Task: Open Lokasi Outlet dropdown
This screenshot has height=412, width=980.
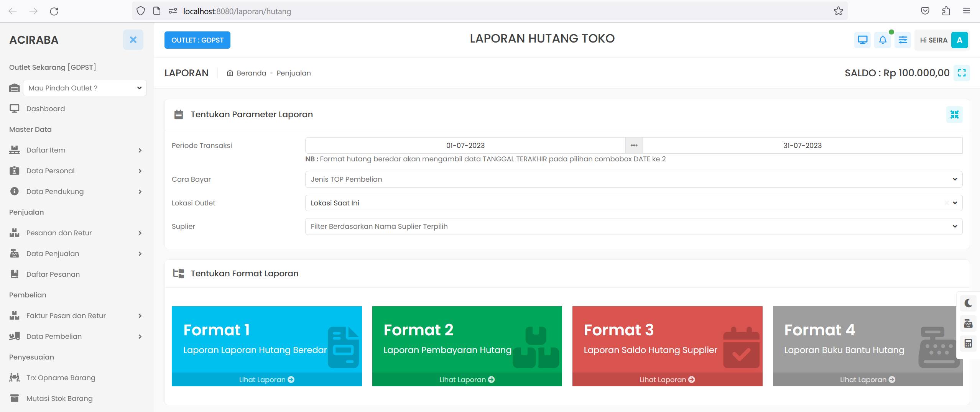Action: pos(634,203)
